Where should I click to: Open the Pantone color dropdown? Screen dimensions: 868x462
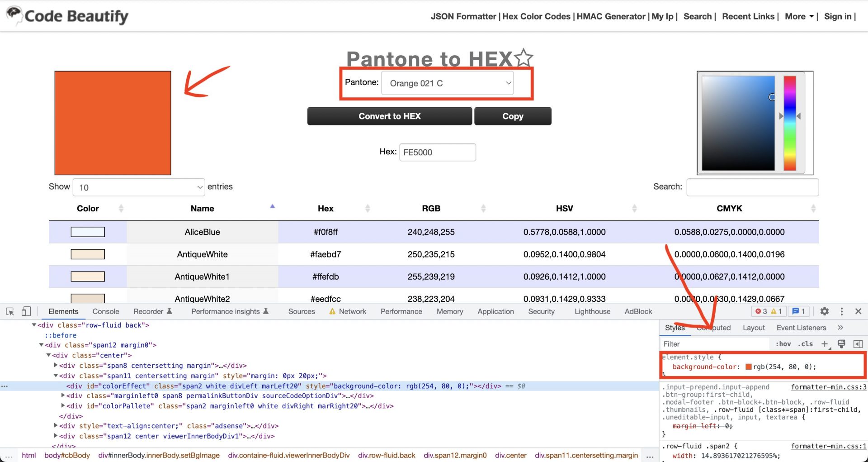pyautogui.click(x=447, y=83)
